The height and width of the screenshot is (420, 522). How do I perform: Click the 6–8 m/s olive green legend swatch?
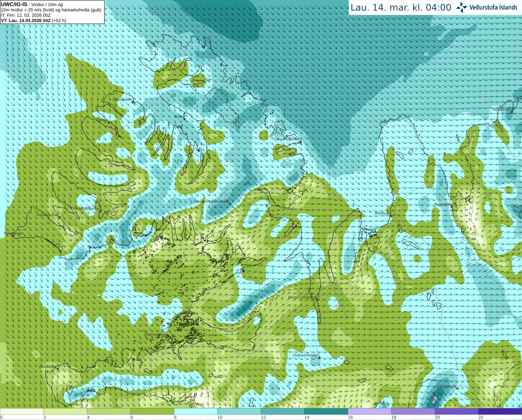(152, 411)
